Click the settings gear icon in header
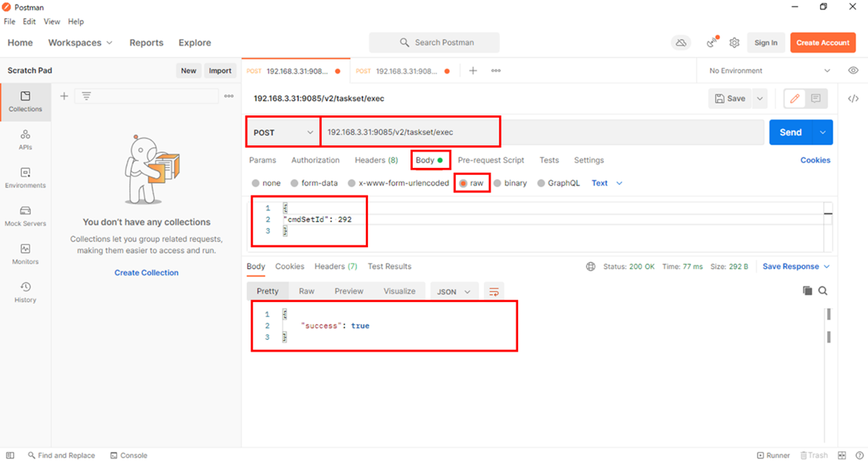 pyautogui.click(x=735, y=43)
